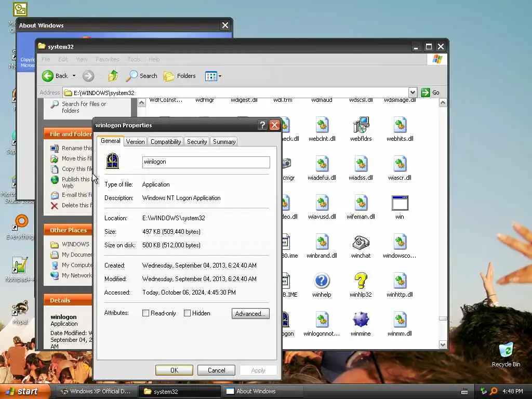Click the Advanced... attributes button

tap(250, 313)
